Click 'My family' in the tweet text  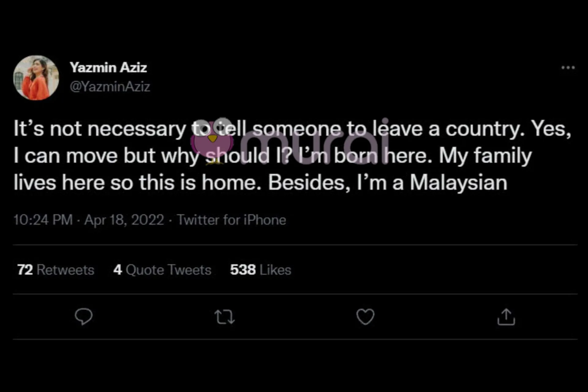(485, 156)
